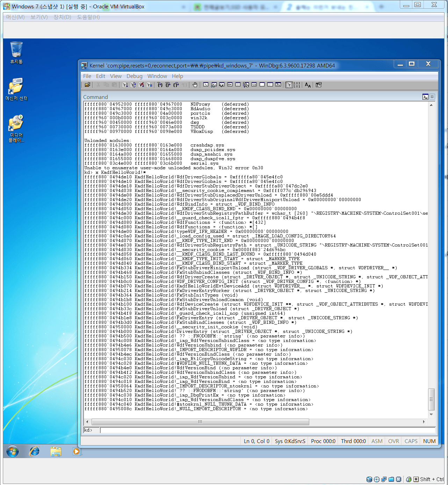448x485 pixels.
Task: Open Processes and Threads toolbar icon
Action: pos(270,85)
